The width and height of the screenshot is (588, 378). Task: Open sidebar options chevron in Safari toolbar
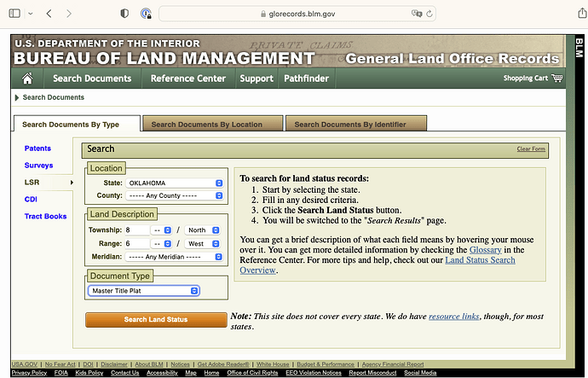pyautogui.click(x=31, y=14)
